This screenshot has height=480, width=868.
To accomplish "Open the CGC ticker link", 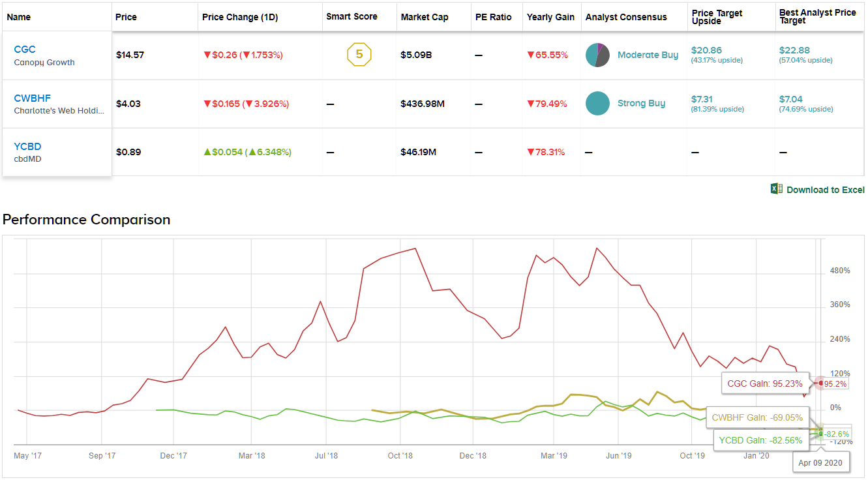I will [25, 50].
